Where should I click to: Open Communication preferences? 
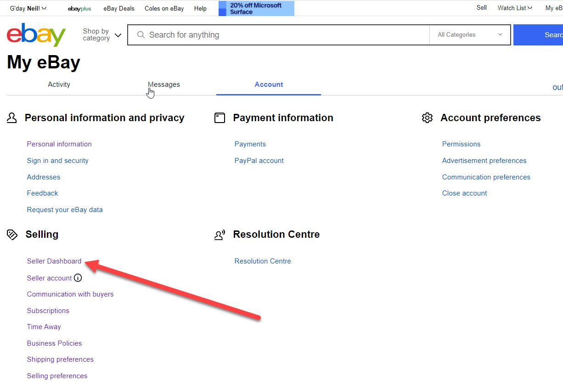tap(486, 177)
